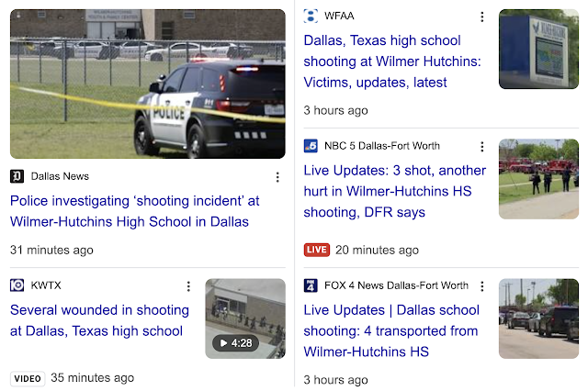Open the WFAA 'Victims, updates, latest' headline
This screenshot has height=391, width=588.
tap(392, 61)
